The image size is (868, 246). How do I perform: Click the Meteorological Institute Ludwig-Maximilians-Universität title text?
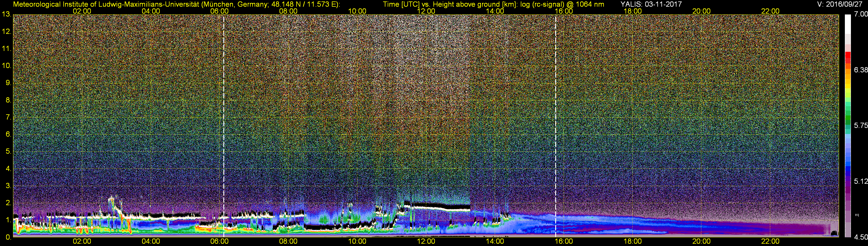click(176, 4)
